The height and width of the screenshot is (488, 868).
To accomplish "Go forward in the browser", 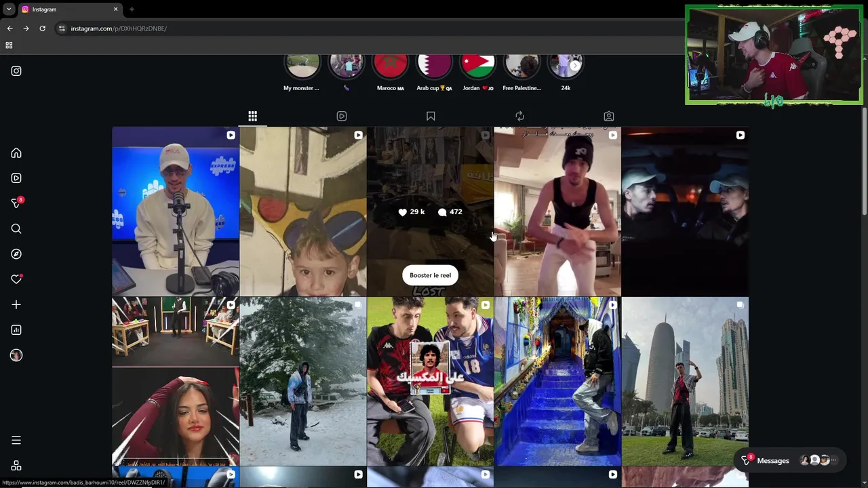I will (x=26, y=28).
